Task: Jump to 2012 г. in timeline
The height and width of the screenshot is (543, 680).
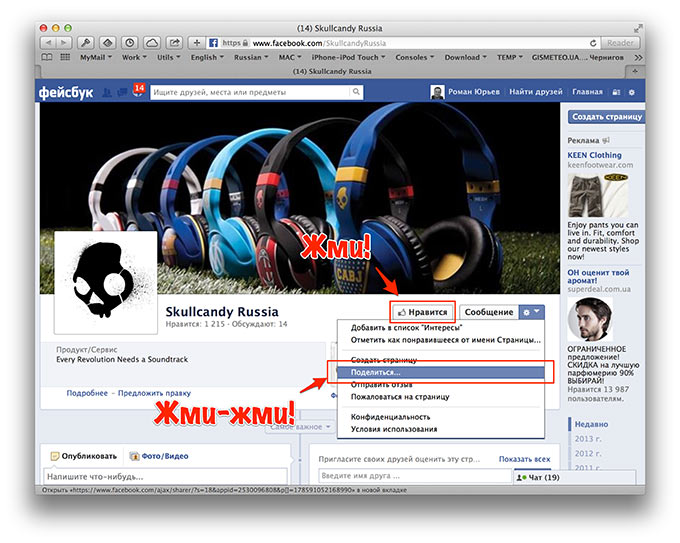Action: [588, 453]
